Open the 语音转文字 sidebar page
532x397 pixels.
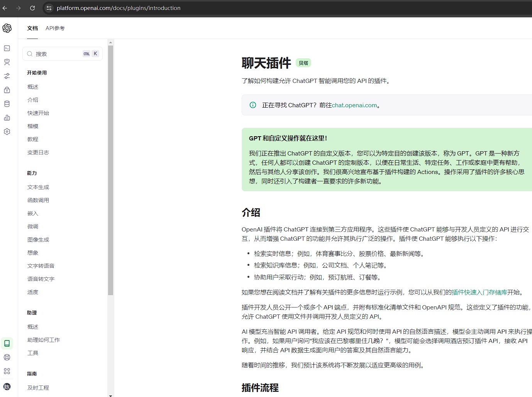(41, 279)
